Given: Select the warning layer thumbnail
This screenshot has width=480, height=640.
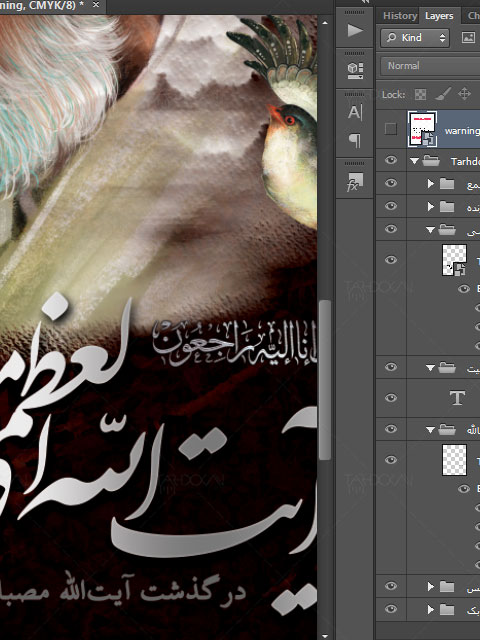Looking at the screenshot, I should click(422, 129).
